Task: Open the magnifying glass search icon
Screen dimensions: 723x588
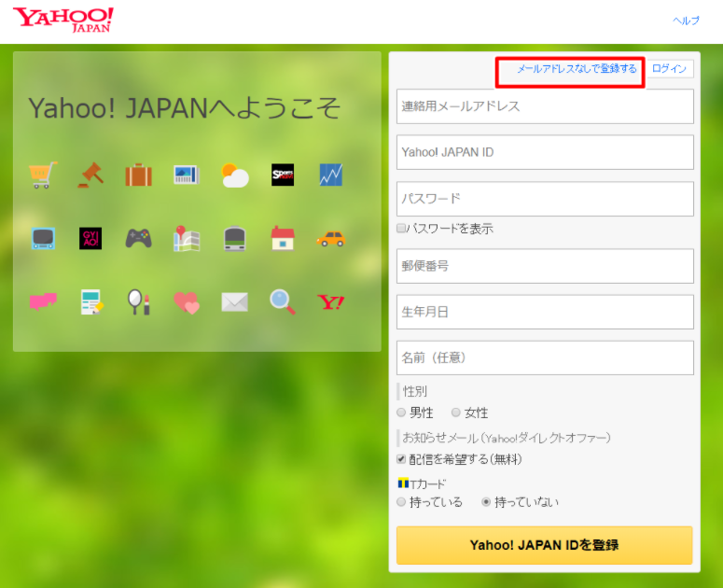Action: [283, 302]
